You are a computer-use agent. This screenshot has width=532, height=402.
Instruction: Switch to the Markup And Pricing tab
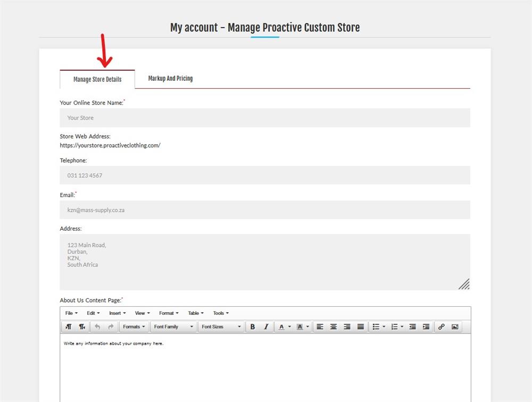coord(170,78)
